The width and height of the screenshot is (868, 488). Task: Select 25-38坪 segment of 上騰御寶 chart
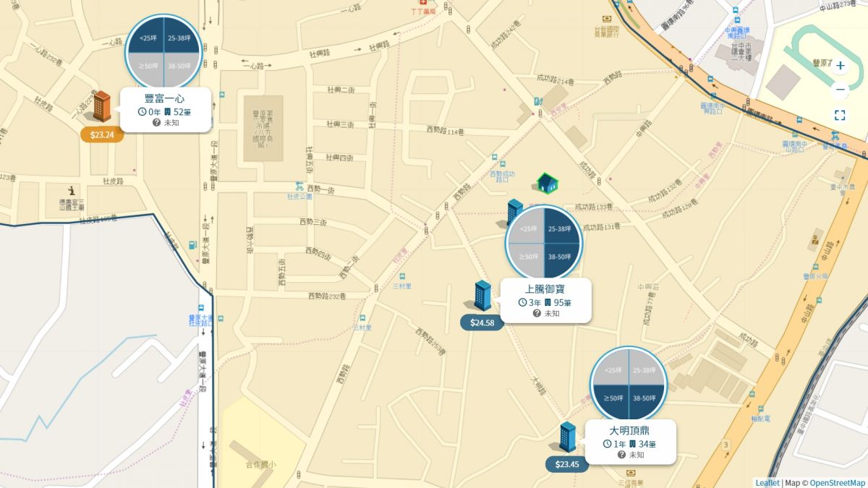(561, 228)
